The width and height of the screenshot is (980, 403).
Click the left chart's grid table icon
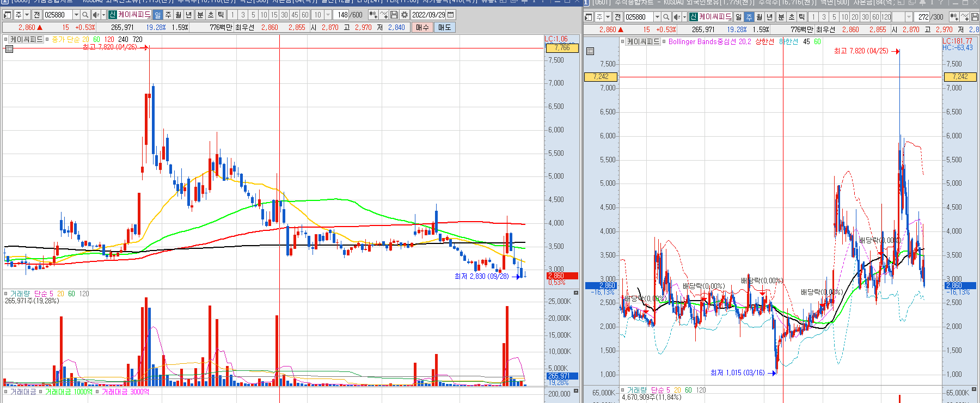pos(9,49)
